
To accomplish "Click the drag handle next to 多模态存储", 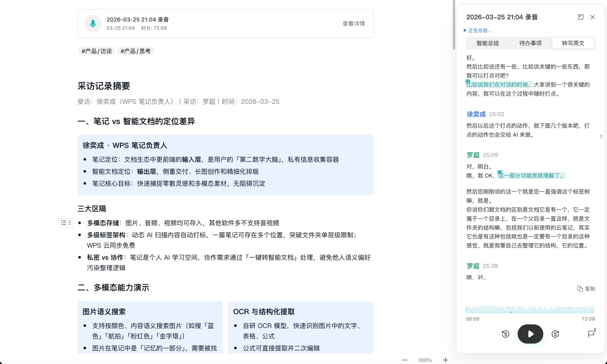I will coord(69,223).
